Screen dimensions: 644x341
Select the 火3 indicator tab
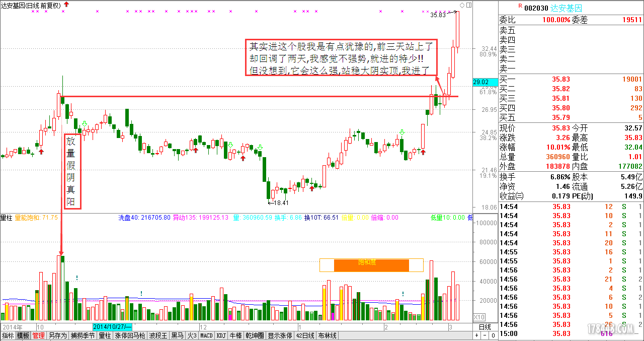[x=192, y=335]
